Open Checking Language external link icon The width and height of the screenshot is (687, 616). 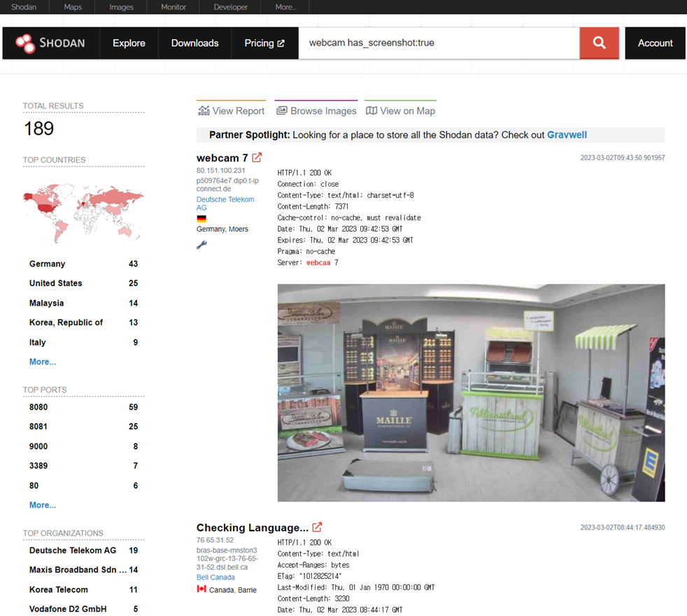point(317,527)
